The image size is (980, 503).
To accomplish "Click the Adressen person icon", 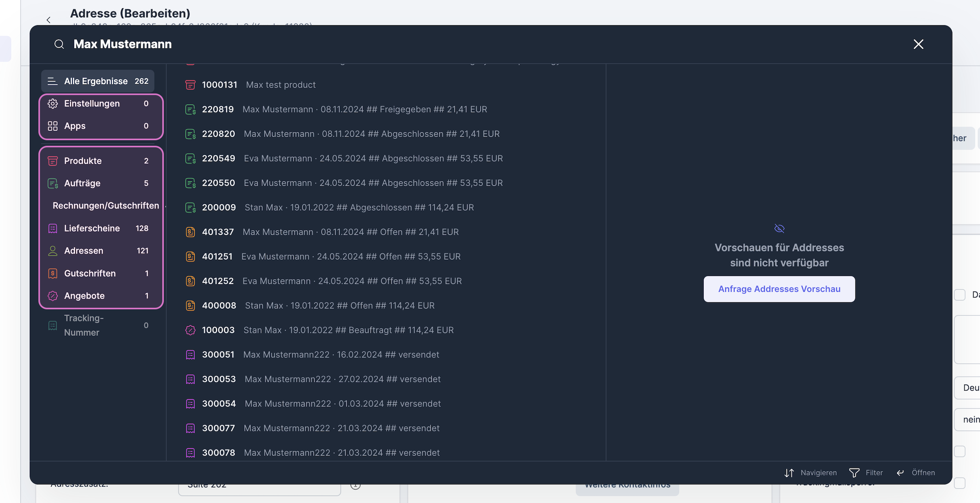I will 53,251.
